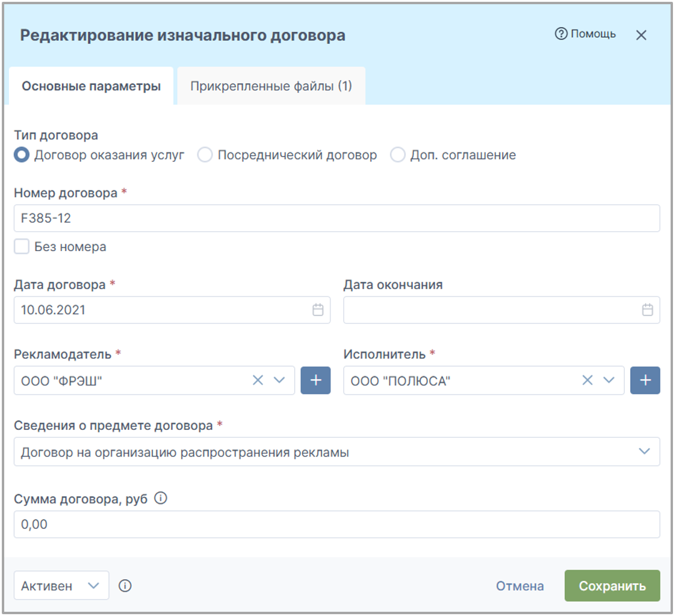Switch to Основные параметры tab
The height and width of the screenshot is (616, 676).
(x=91, y=86)
